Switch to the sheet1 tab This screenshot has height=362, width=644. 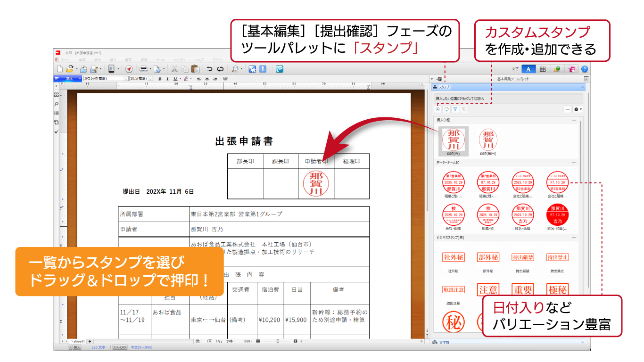[x=78, y=341]
